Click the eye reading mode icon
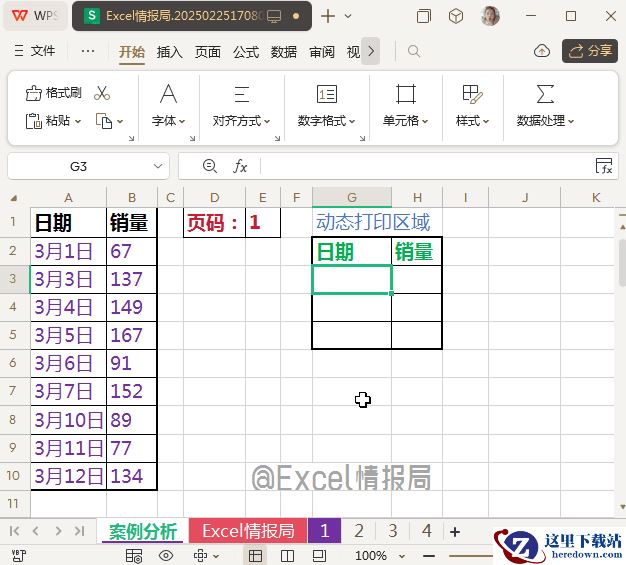 coord(166,555)
